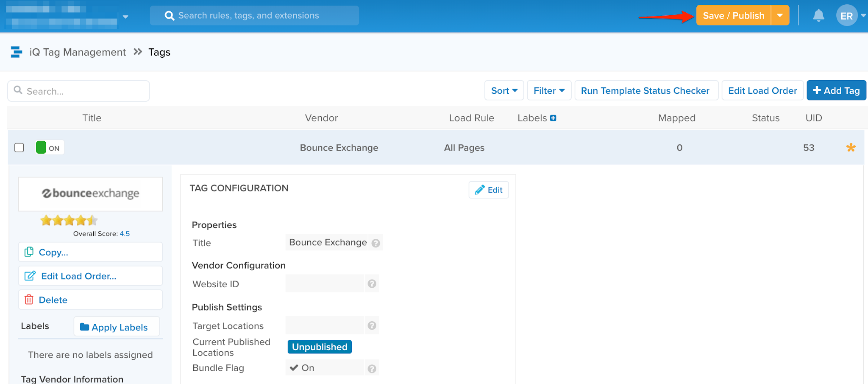Click the Title column header
The image size is (868, 384).
[x=92, y=118]
